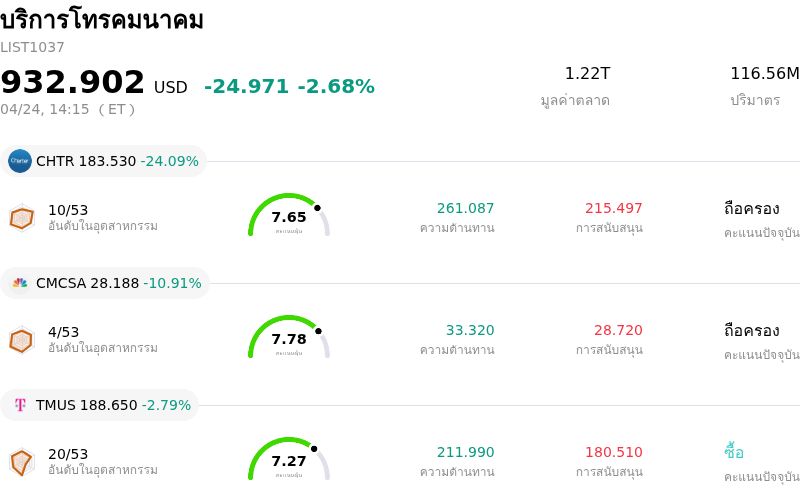The image size is (800, 499).
Task: Click the ถือครอง rating for CMCSA
Action: [751, 331]
